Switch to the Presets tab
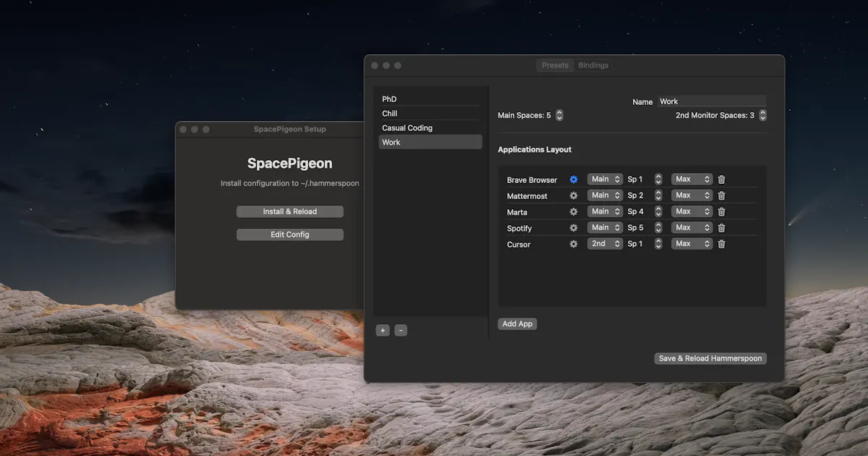Screen dimensions: 868x456 pos(556,65)
